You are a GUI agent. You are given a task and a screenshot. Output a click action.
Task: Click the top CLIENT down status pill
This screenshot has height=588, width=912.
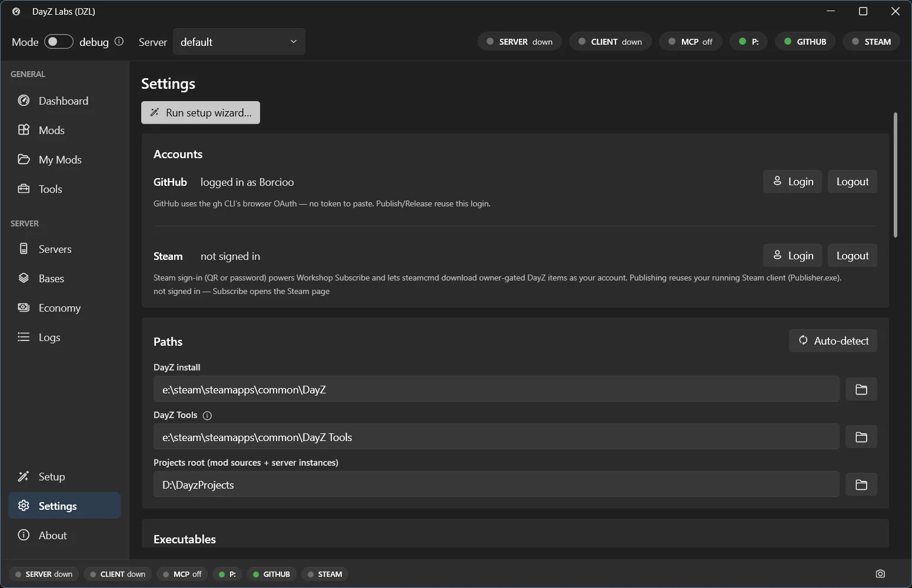pos(610,41)
